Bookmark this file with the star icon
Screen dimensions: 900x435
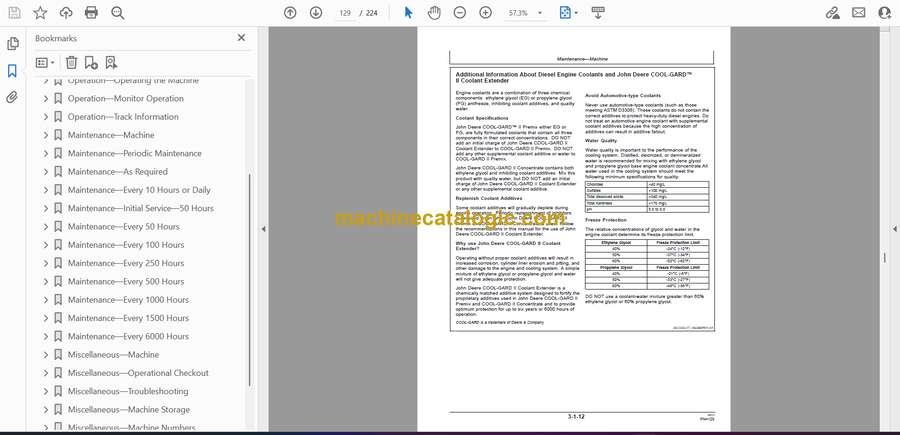[40, 13]
